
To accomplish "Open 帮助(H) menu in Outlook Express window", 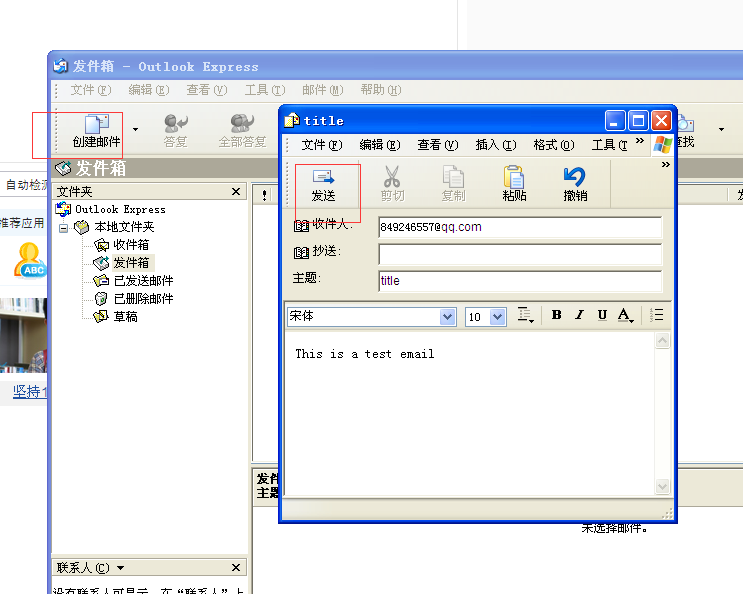I will [381, 90].
